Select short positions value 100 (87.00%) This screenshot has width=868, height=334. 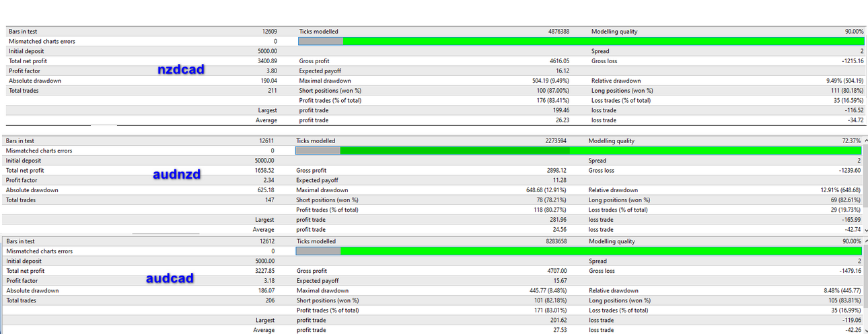(x=552, y=91)
